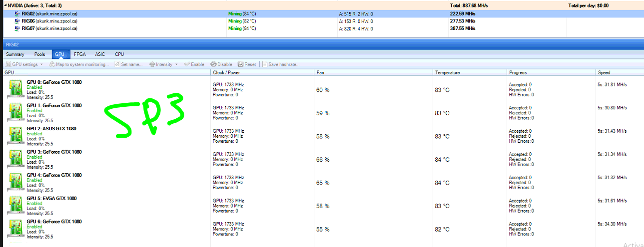Open the FPGA tab
This screenshot has width=644, height=247.
tap(79, 54)
